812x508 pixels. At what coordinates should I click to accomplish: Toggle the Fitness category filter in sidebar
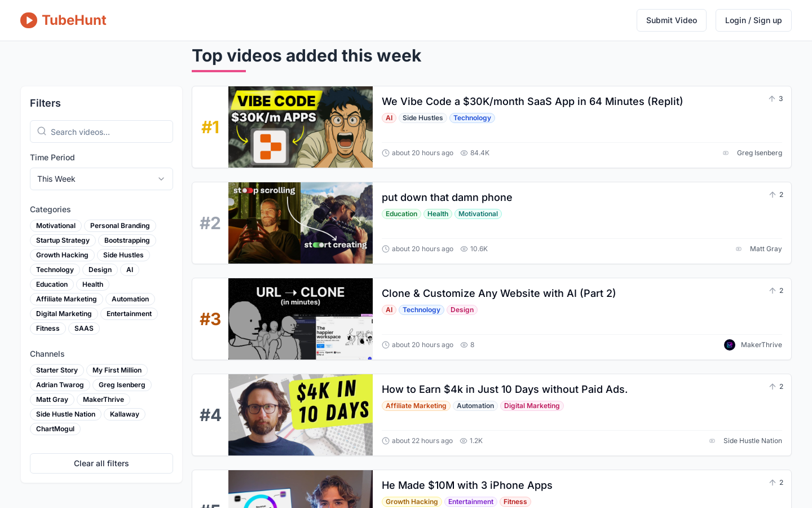click(48, 329)
